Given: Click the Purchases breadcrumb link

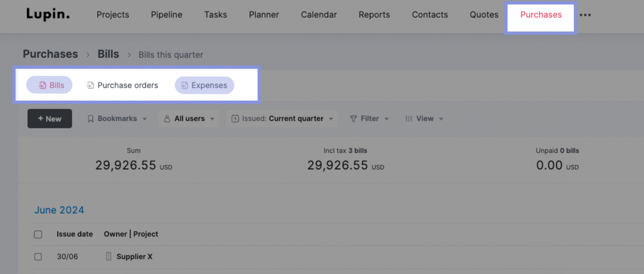Looking at the screenshot, I should point(50,54).
